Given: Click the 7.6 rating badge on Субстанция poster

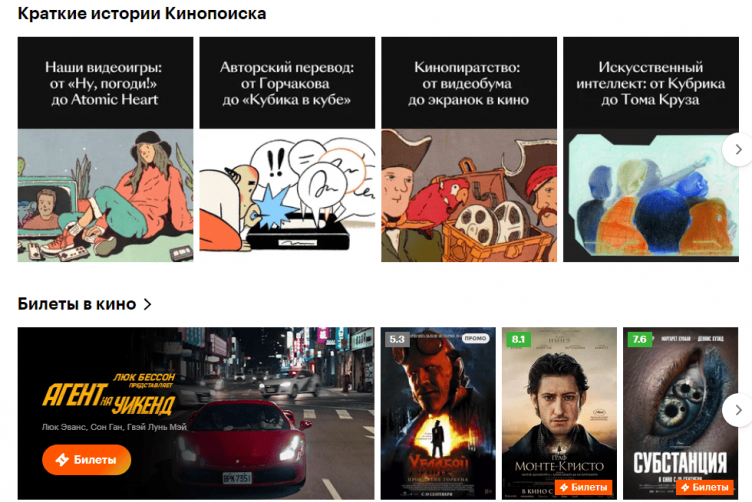Looking at the screenshot, I should pyautogui.click(x=640, y=339).
